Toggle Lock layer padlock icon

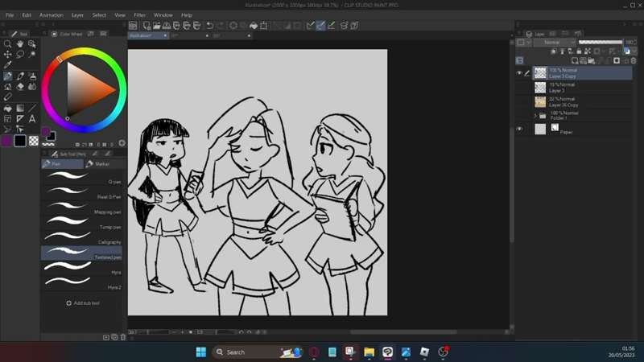coord(579,51)
